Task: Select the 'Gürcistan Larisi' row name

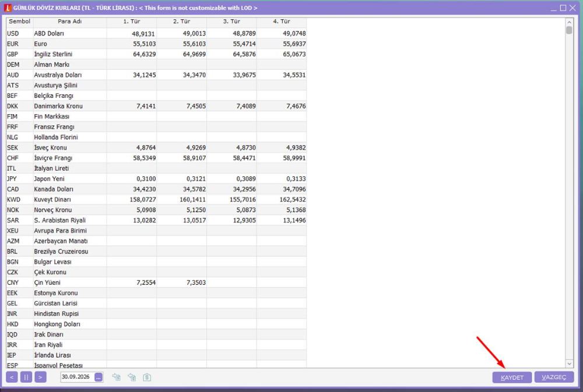Action: 56,303
